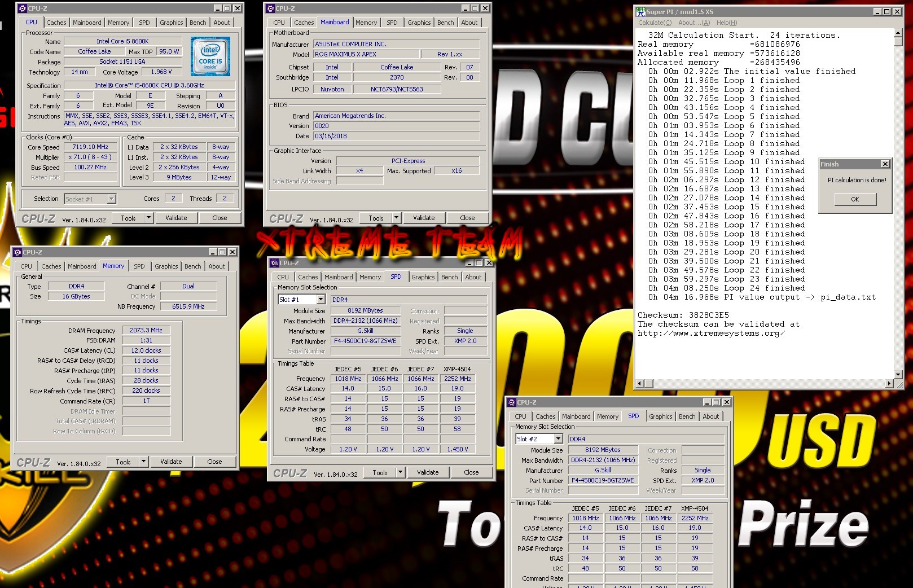Click the Bus Speed value 100.27 MHz
Viewport: 913px width, 588px height.
point(90,167)
